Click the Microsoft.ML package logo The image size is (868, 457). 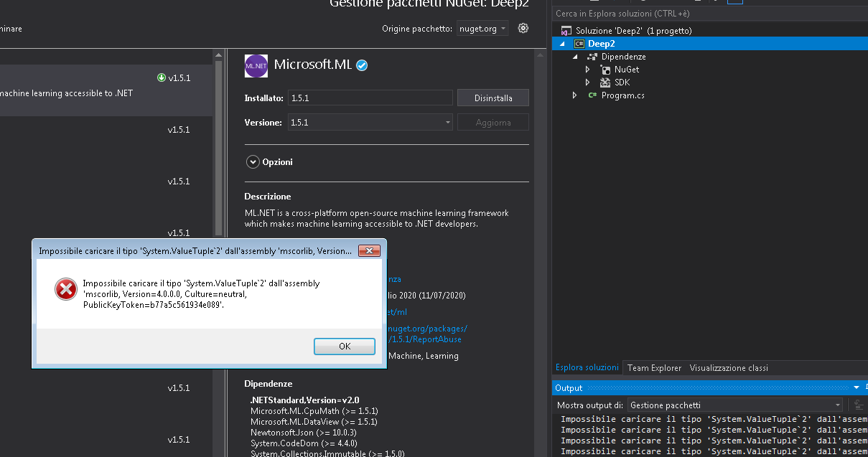pos(256,66)
